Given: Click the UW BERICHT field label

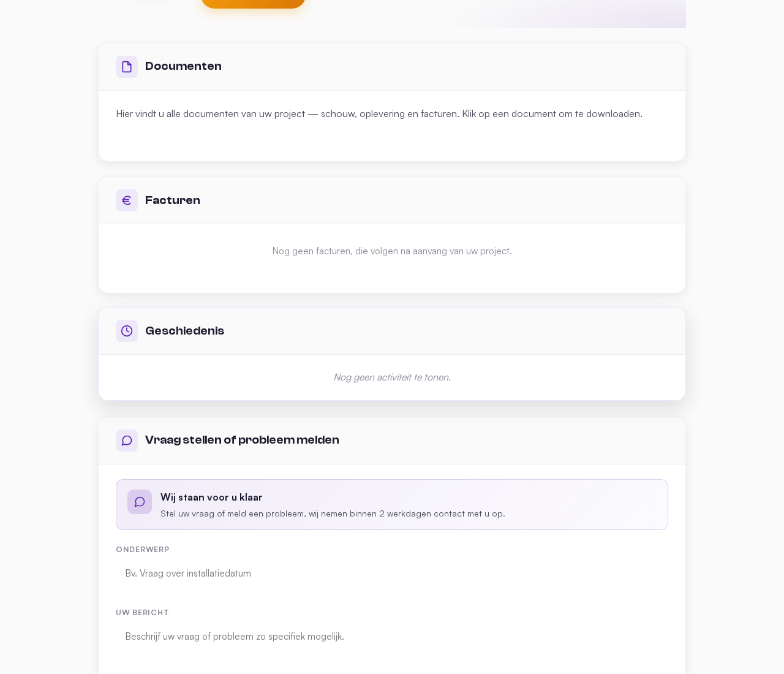Looking at the screenshot, I should tap(142, 613).
